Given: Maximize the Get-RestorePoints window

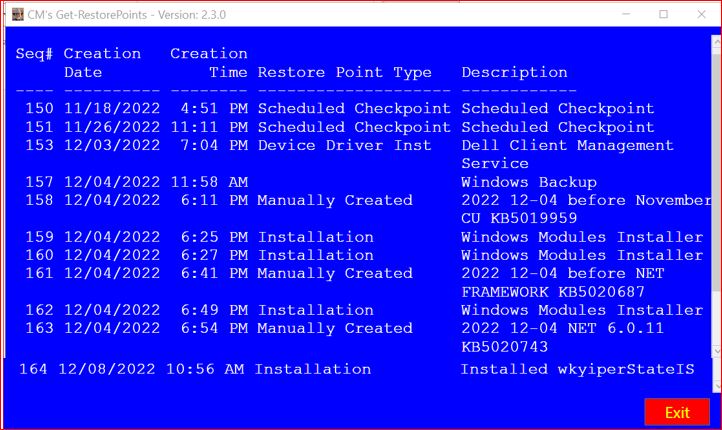Looking at the screenshot, I should (663, 15).
